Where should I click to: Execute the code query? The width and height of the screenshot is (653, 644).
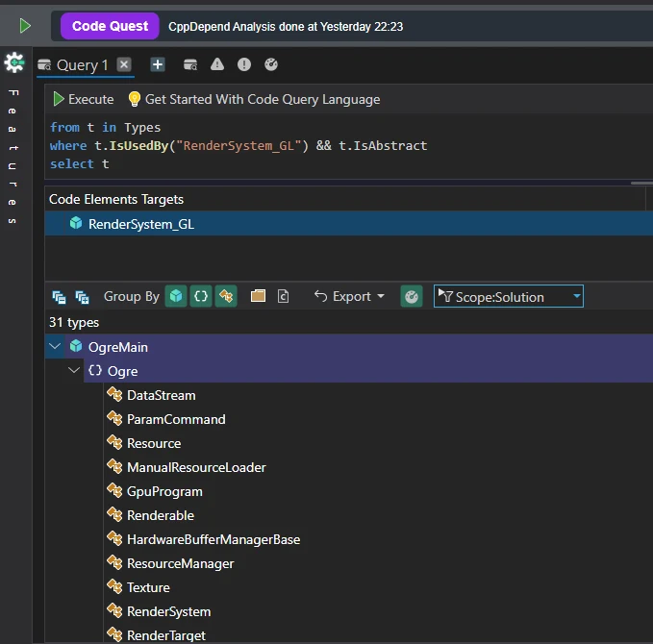[x=84, y=99]
